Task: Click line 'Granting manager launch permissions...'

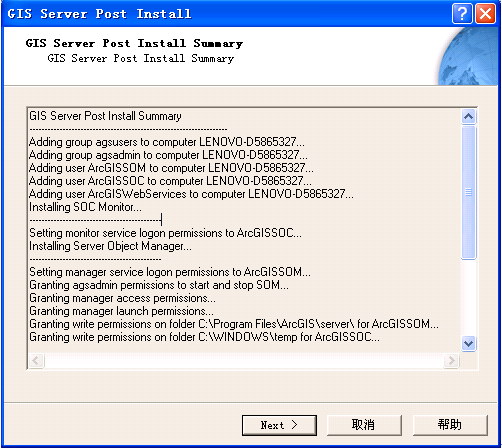Action: [121, 311]
